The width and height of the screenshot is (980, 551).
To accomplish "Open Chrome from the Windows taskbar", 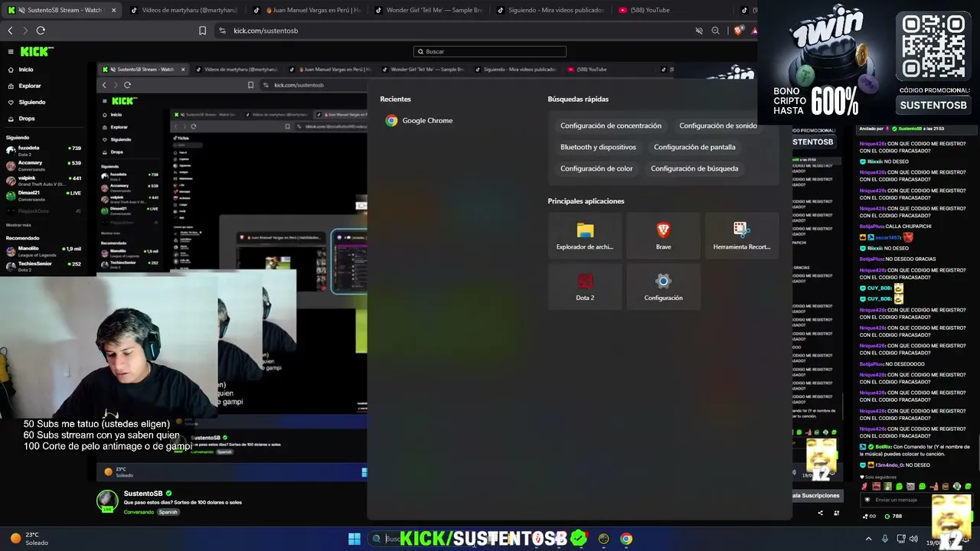I will coord(626,539).
